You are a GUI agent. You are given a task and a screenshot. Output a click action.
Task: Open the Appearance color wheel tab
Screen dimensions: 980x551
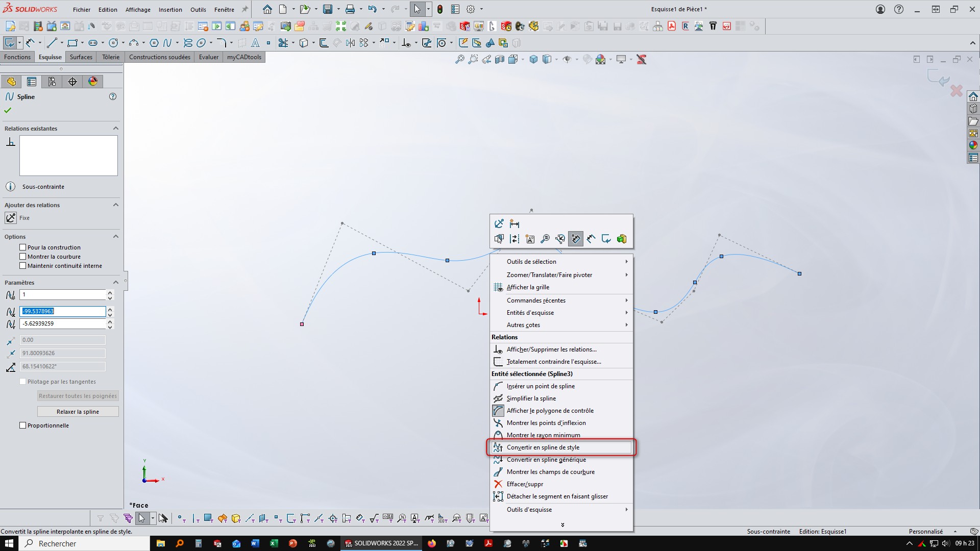[x=92, y=82]
